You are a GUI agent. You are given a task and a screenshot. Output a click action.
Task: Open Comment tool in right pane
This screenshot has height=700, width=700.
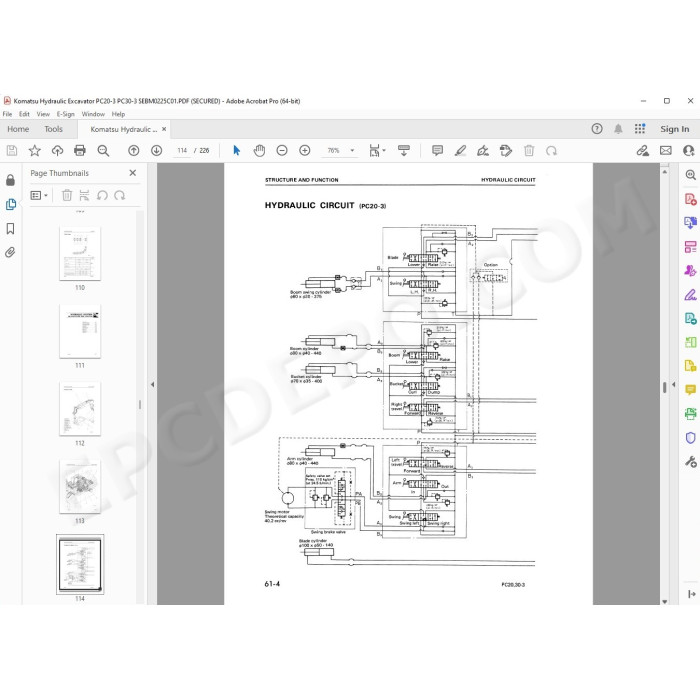click(690, 390)
